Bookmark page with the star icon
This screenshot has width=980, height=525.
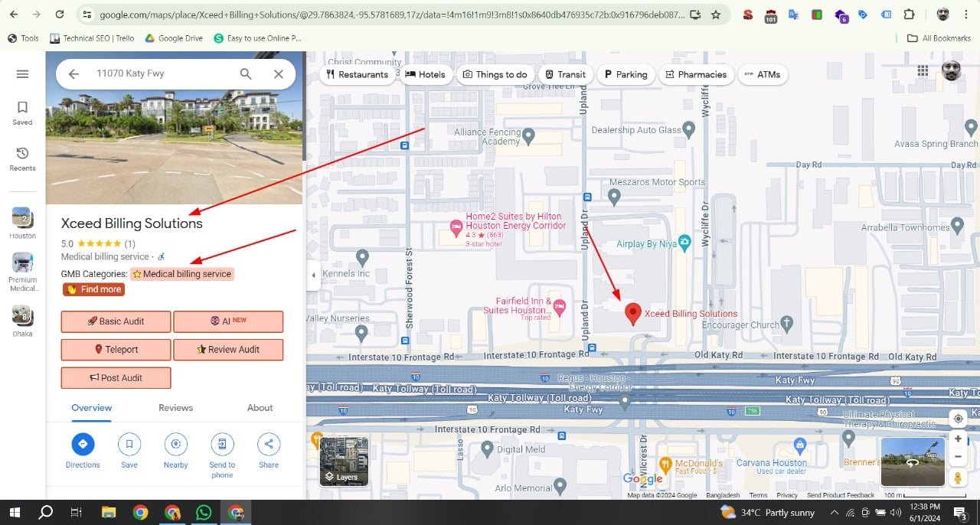[716, 15]
